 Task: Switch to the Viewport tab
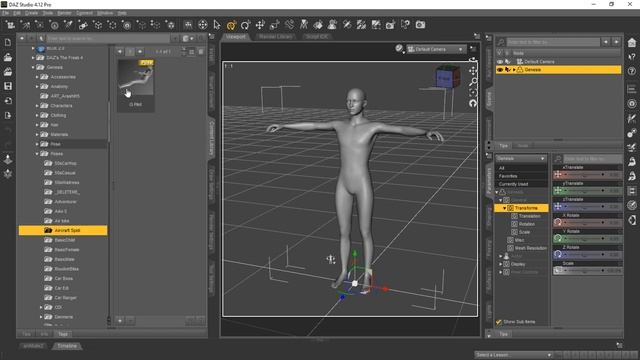[x=236, y=36]
